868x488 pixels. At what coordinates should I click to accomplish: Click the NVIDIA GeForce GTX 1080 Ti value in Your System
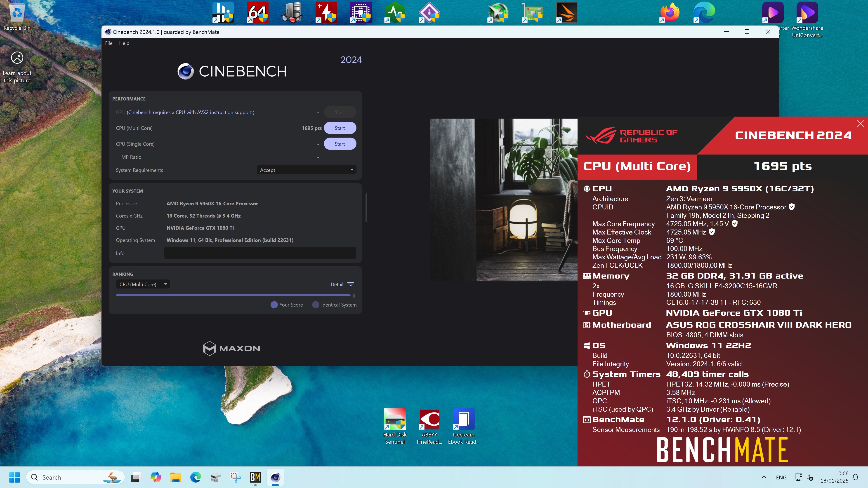tap(200, 228)
